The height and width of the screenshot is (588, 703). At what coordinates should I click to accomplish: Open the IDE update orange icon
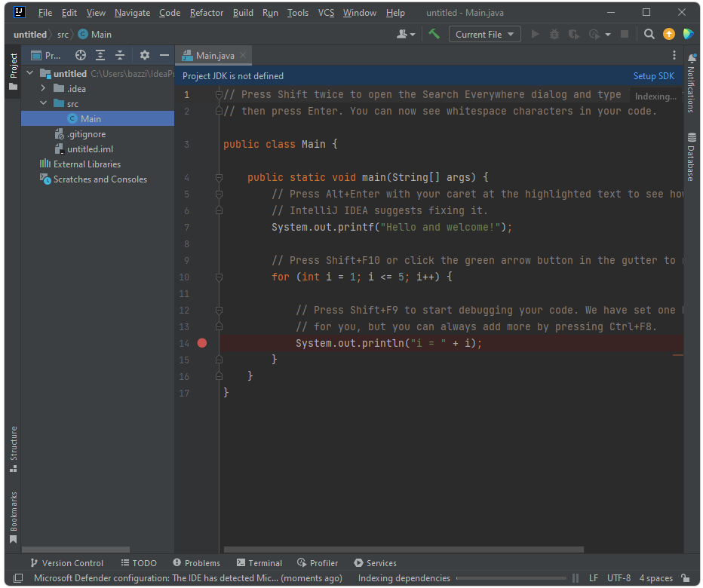coord(668,34)
